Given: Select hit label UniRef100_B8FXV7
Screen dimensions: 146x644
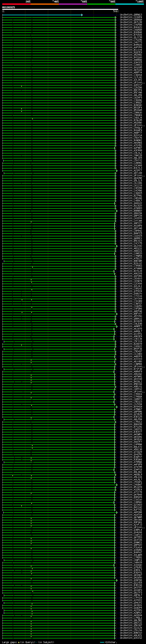Looking at the screenshot, I should click(x=131, y=314).
